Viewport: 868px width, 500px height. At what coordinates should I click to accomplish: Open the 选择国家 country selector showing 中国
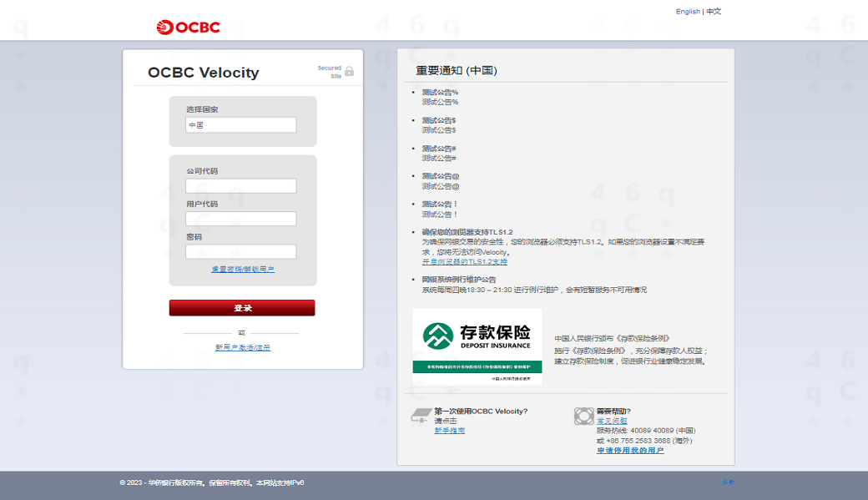click(241, 125)
